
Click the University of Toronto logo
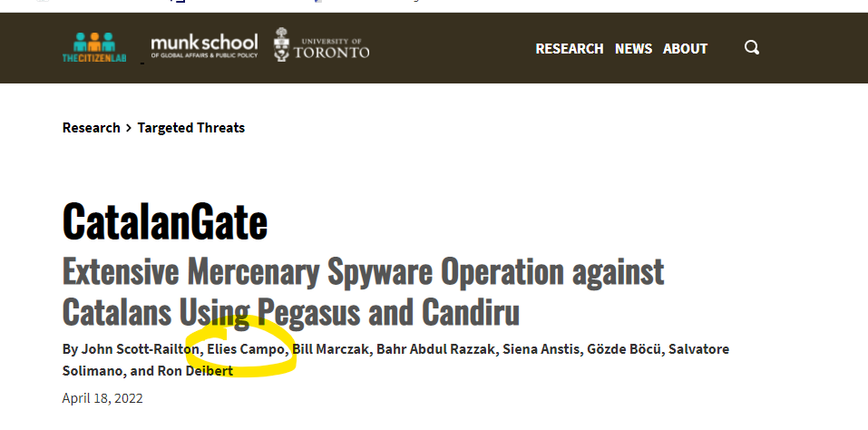321,44
